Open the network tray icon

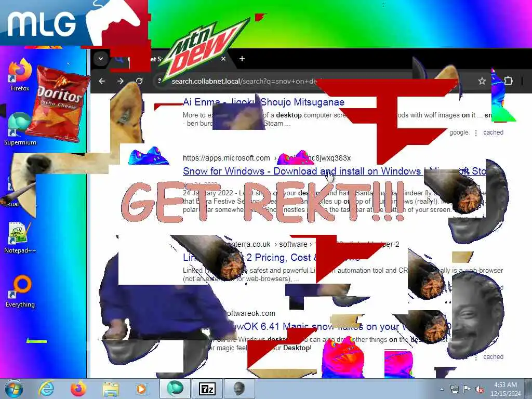click(x=454, y=389)
